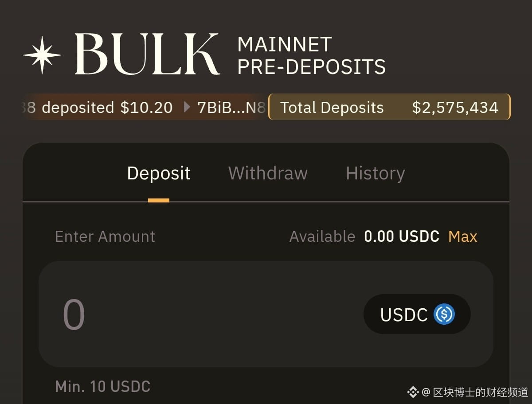This screenshot has height=404, width=532.
Task: Click the Enter Amount label
Action: click(x=105, y=237)
